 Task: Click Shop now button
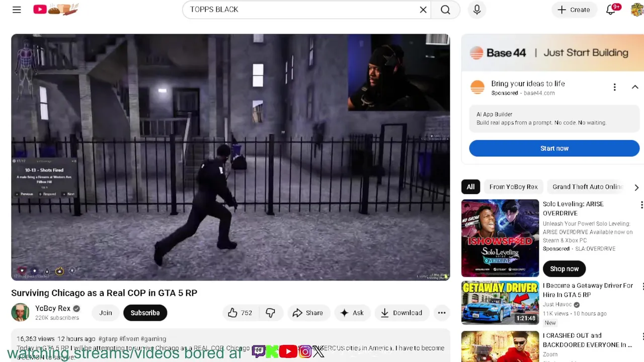[x=564, y=268]
